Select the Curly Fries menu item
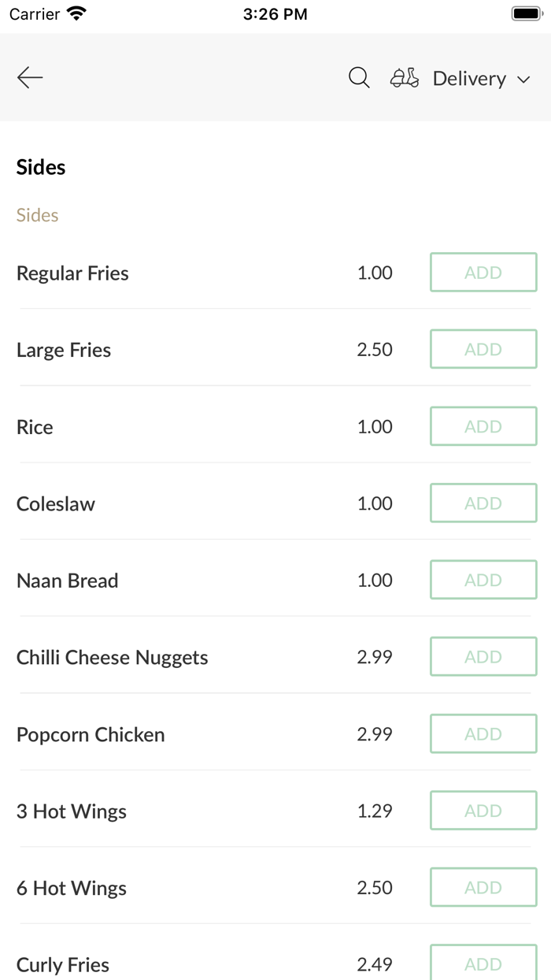 click(x=63, y=964)
